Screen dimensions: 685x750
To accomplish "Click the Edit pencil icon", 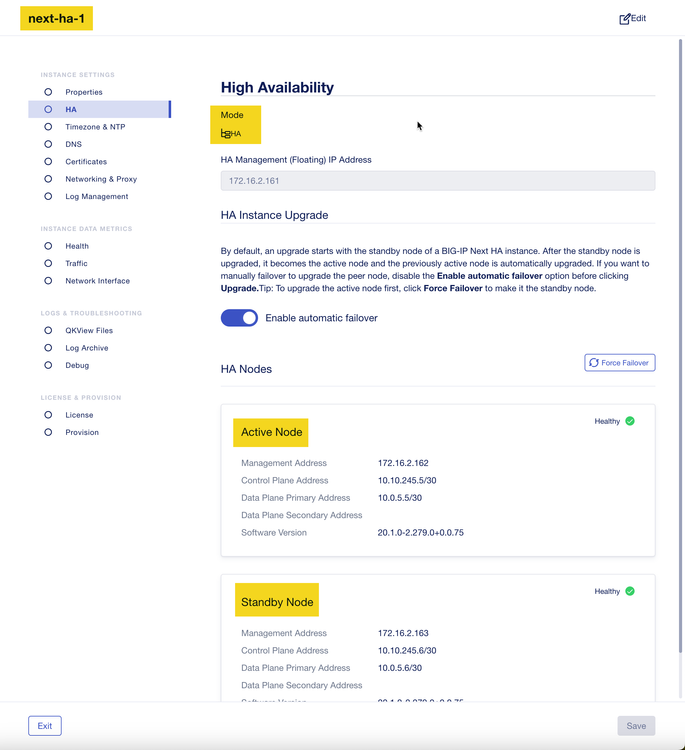I will click(625, 19).
